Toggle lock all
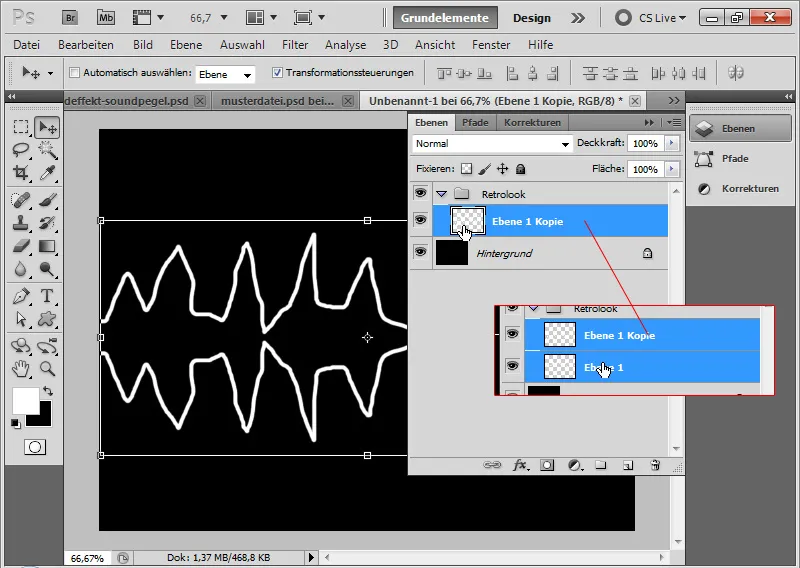This screenshot has height=568, width=800. [520, 169]
